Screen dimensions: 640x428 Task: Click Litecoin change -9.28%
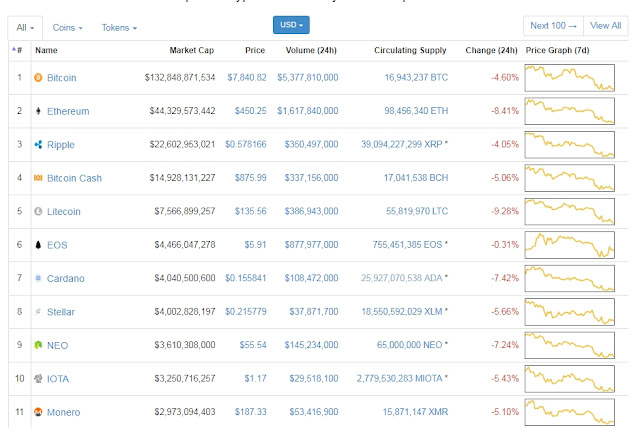[505, 211]
